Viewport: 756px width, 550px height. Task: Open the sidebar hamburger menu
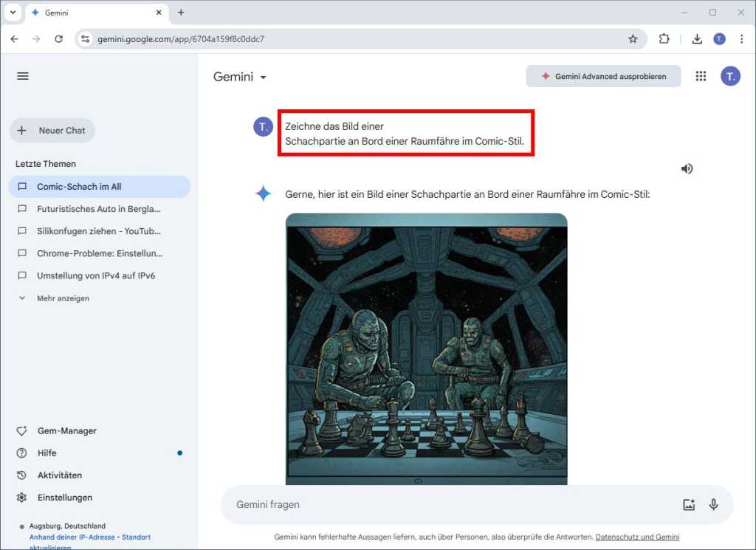[x=22, y=75]
